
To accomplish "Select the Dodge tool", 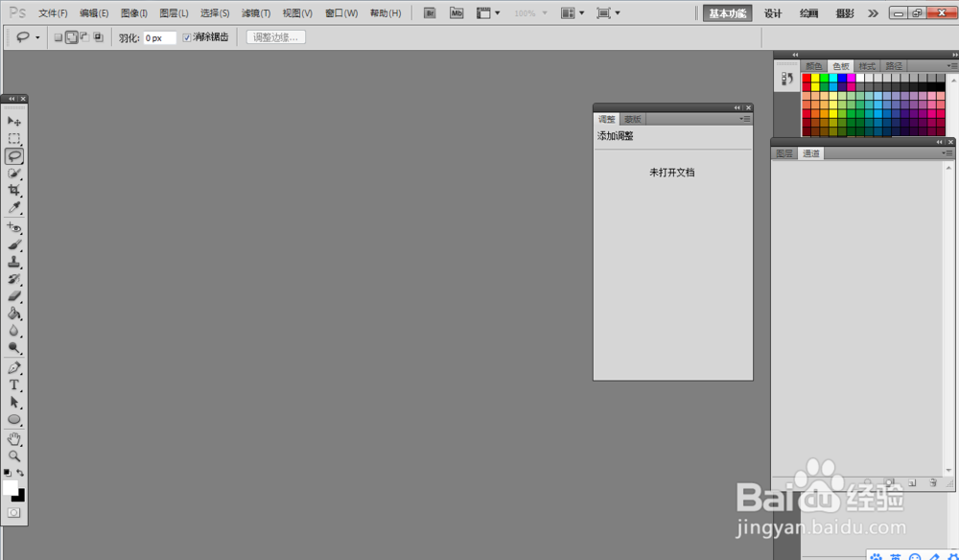I will (14, 348).
